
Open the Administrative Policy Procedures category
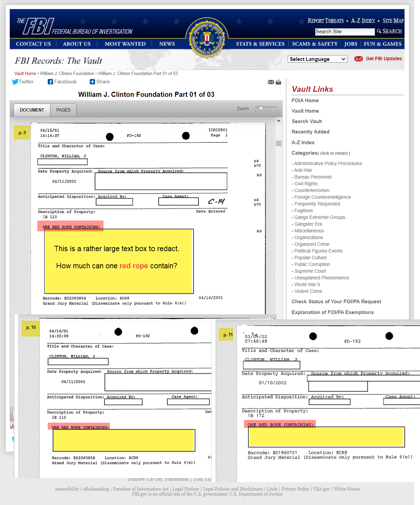pos(328,163)
